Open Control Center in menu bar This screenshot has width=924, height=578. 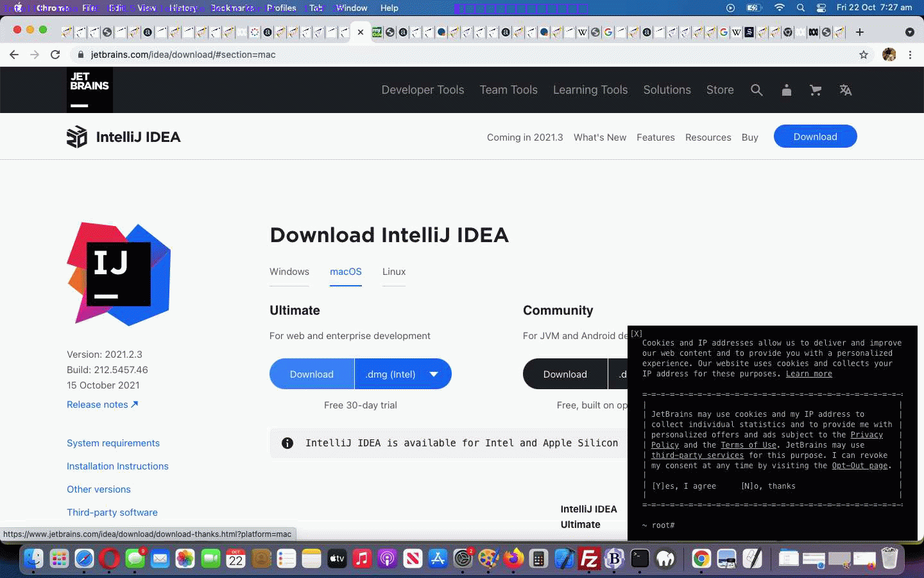[821, 8]
